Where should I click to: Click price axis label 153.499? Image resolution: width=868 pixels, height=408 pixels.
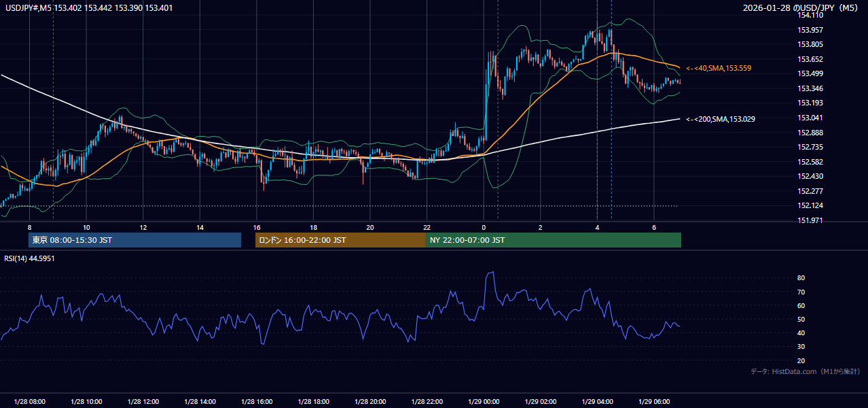(811, 73)
